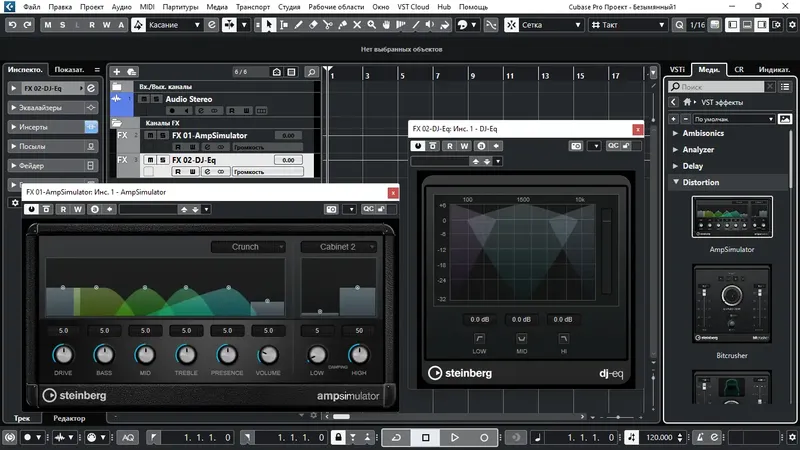800x450 pixels.
Task: Click the Undo arrow in the toolbar
Action: click(13, 24)
